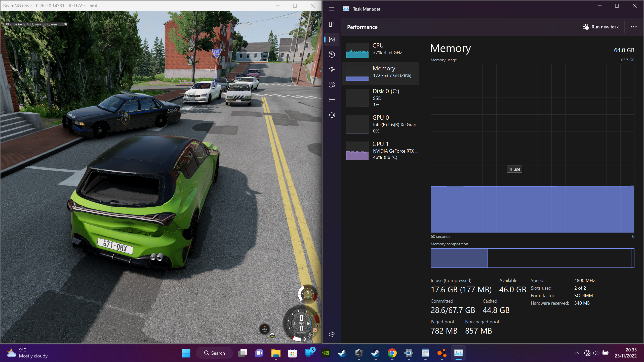
Task: Open the Processes page in Task Manager
Action: (332, 24)
